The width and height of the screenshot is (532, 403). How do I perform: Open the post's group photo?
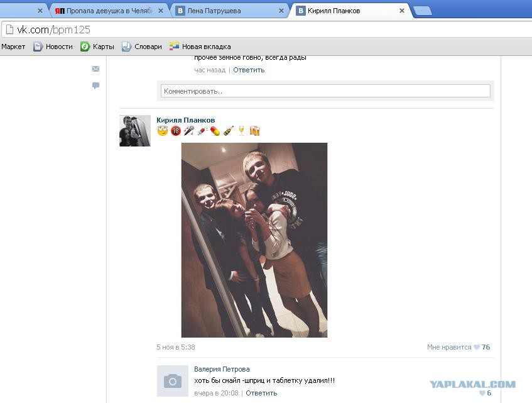pyautogui.click(x=254, y=240)
